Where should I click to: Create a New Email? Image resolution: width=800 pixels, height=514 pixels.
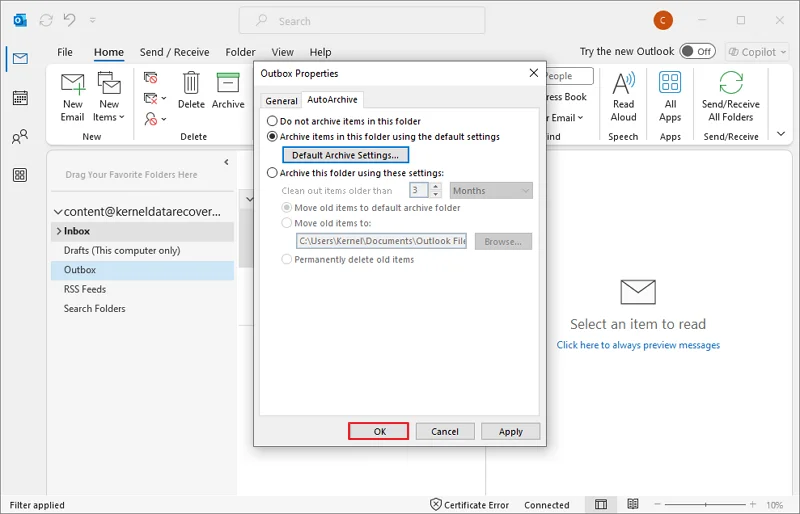click(72, 97)
